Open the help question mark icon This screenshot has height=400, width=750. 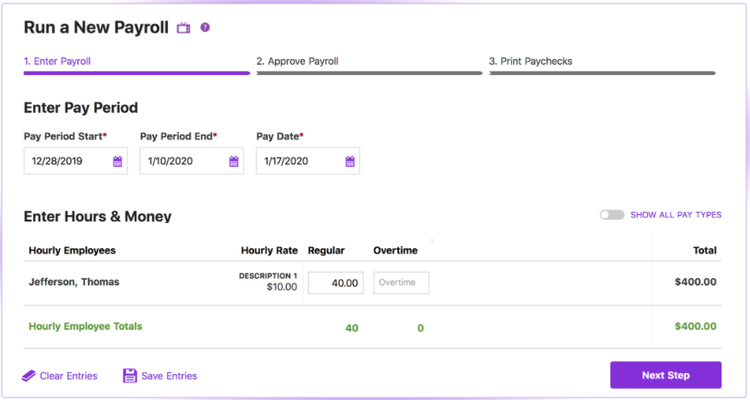[205, 27]
